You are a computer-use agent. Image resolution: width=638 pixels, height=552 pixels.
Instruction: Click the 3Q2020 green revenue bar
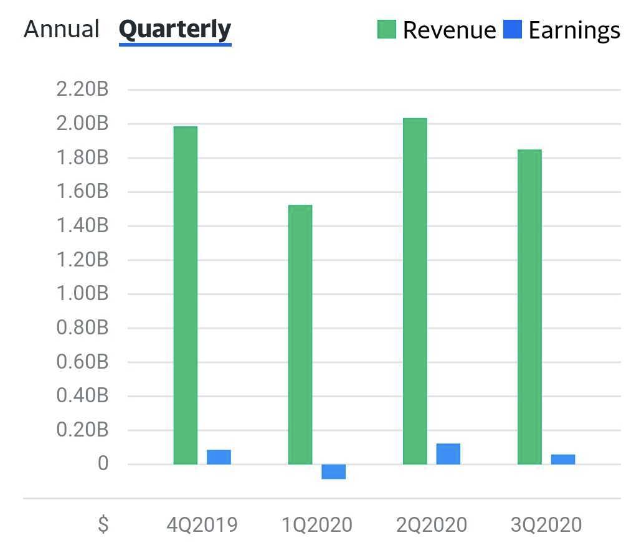tap(530, 307)
